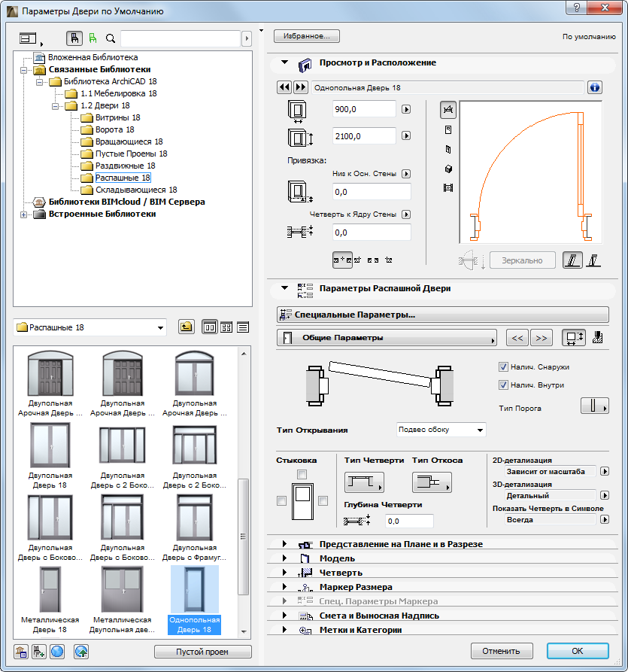This screenshot has height=672, width=628.
Task: Disable the Налич. Снаружи checkbox
Action: 505,366
